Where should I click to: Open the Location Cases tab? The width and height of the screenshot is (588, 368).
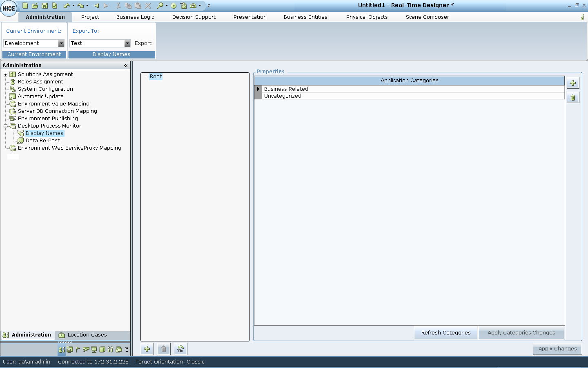(x=87, y=335)
